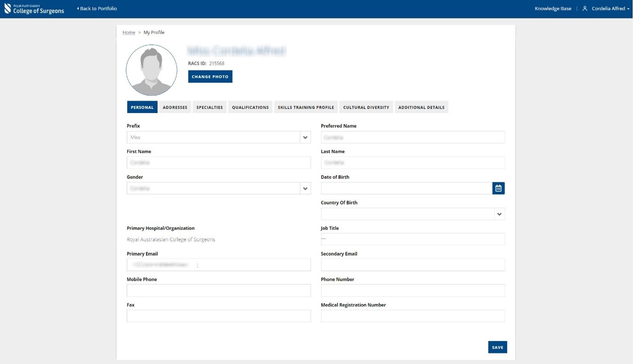This screenshot has height=364, width=633.
Task: View the Qualifications tab
Action: 250,107
